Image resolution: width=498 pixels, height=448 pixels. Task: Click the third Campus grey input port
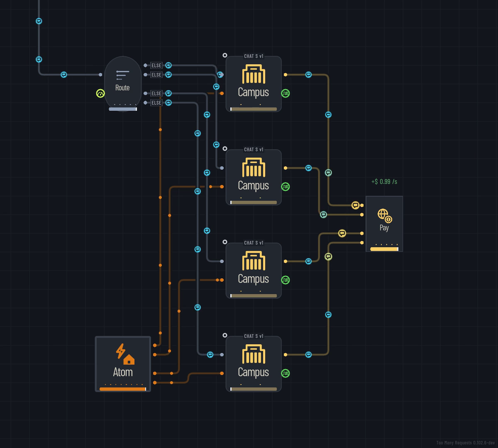pos(222,261)
